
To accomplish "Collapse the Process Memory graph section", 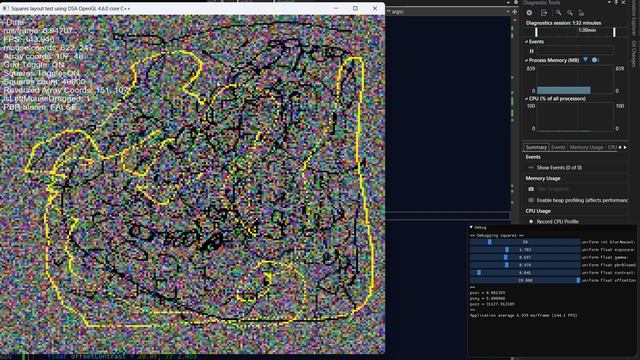I will [527, 60].
